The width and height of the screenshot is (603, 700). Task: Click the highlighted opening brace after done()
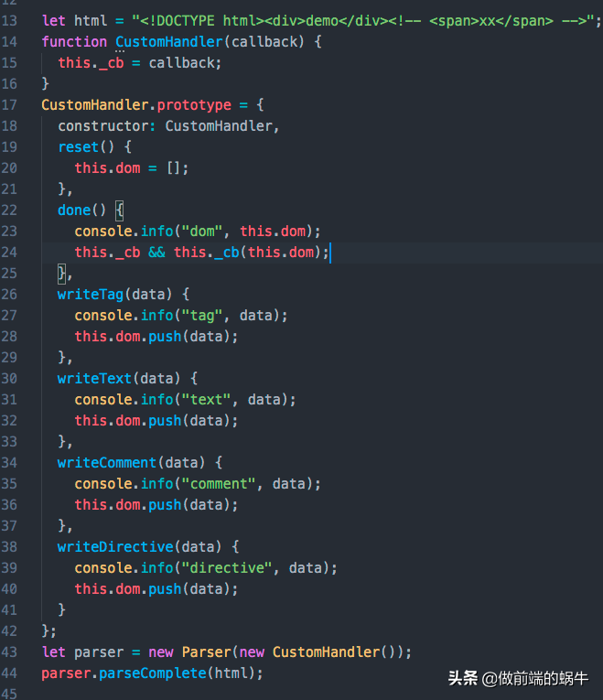(120, 210)
